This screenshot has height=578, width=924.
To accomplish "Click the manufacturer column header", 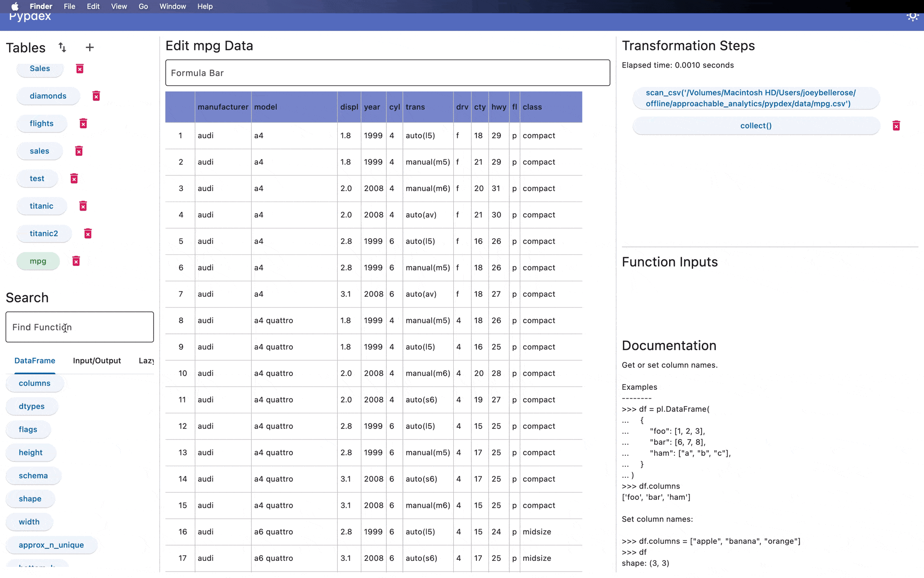I will [223, 107].
